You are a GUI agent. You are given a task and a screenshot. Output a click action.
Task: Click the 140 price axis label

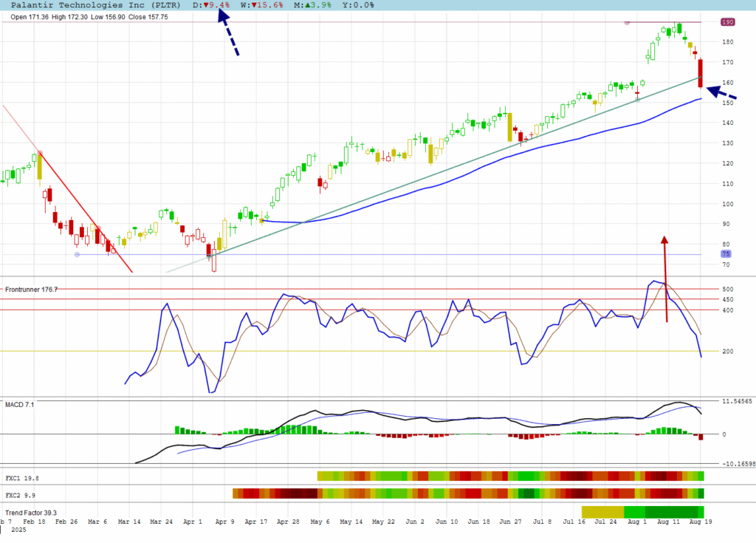tap(727, 123)
